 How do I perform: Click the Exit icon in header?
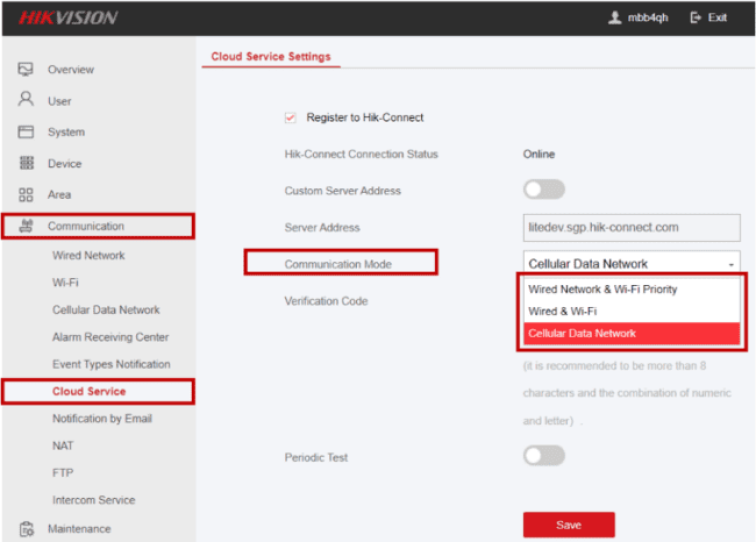pos(696,18)
